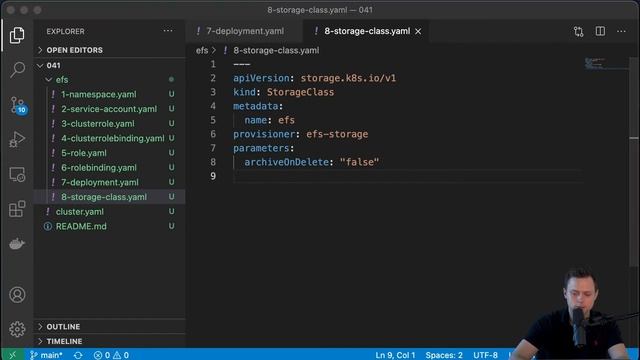Viewport: 640px width, 360px height.
Task: Click the "false" string value
Action: (359, 162)
